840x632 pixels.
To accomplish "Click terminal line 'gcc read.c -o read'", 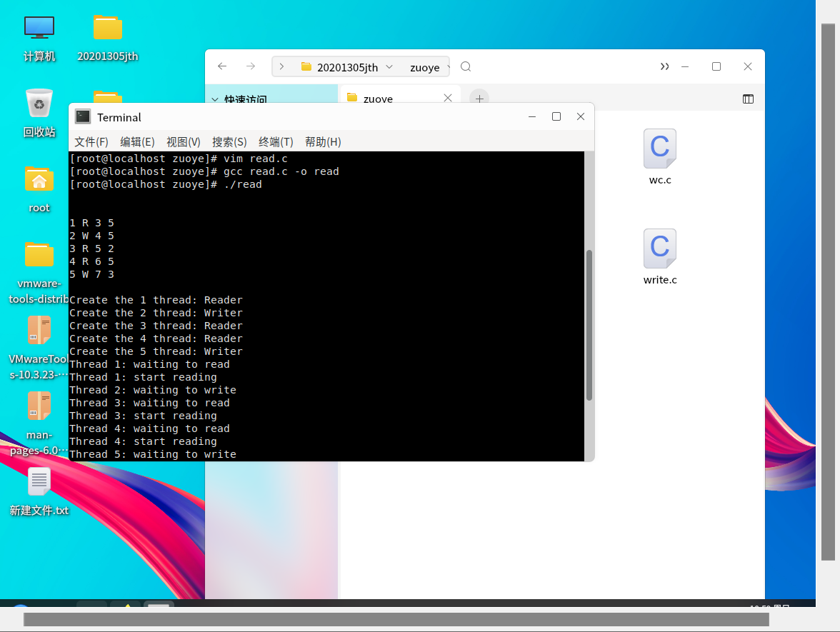I will click(281, 171).
